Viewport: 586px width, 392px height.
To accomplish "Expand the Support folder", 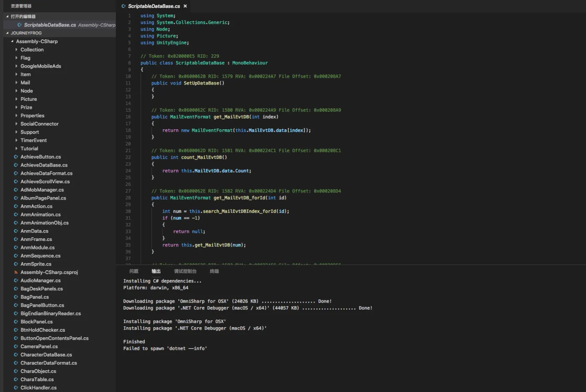I will coord(16,132).
